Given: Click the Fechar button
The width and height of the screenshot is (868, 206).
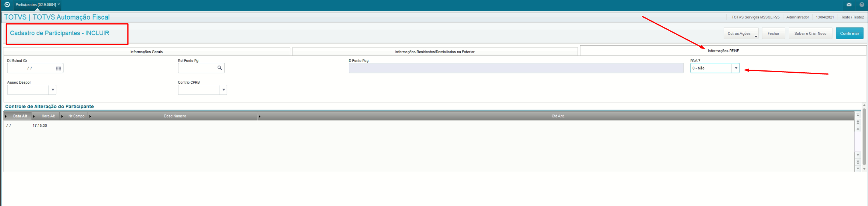Looking at the screenshot, I should click(x=773, y=34).
